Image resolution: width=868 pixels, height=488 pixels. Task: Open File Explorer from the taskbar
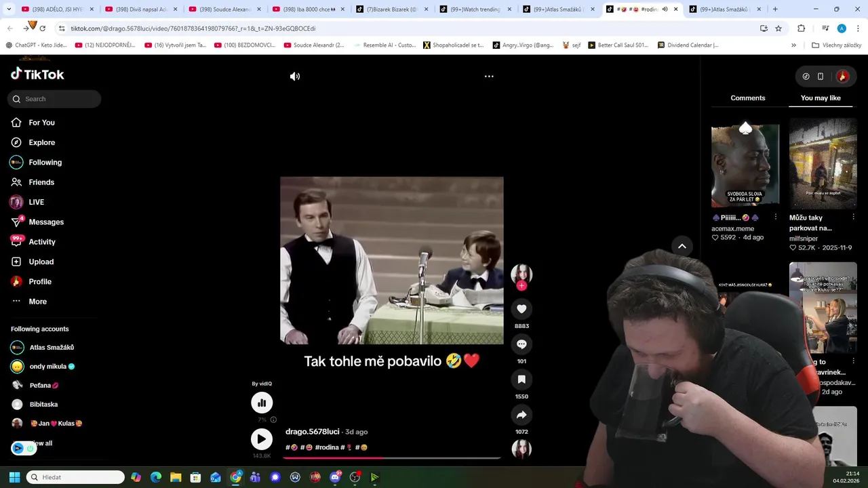point(176,477)
